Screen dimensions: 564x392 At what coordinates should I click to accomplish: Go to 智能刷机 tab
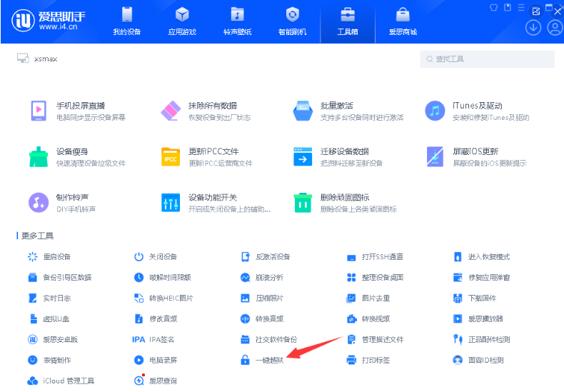pyautogui.click(x=293, y=21)
